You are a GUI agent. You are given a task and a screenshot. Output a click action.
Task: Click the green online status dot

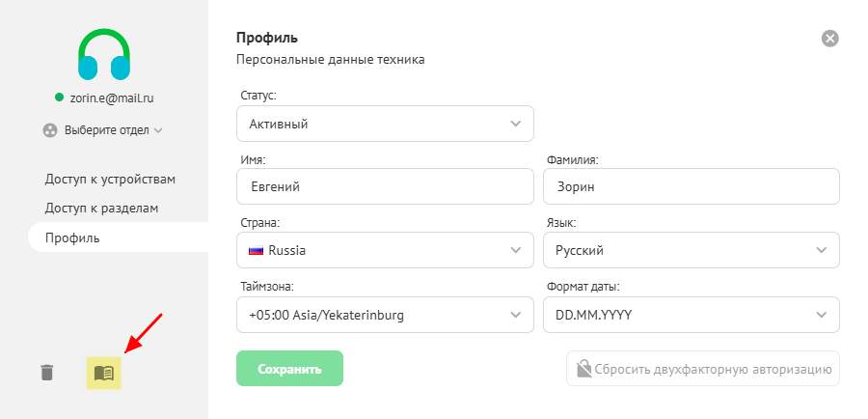pyautogui.click(x=60, y=98)
